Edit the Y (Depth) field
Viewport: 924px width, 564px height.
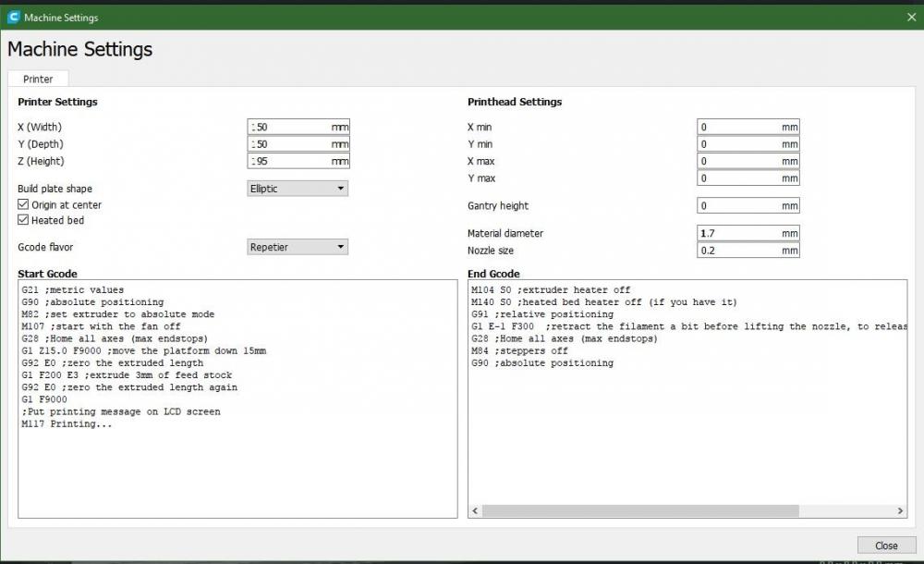click(x=298, y=144)
